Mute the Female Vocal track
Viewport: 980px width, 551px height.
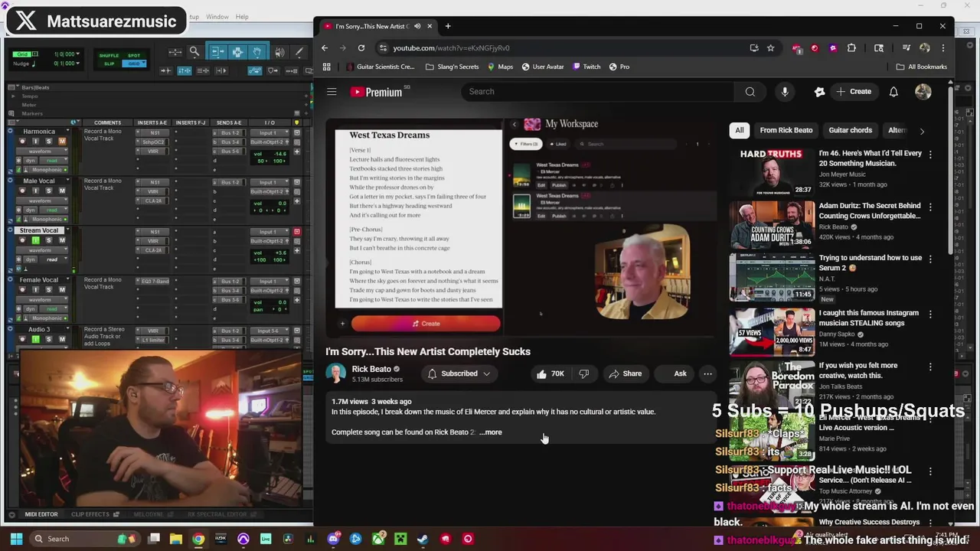(62, 289)
